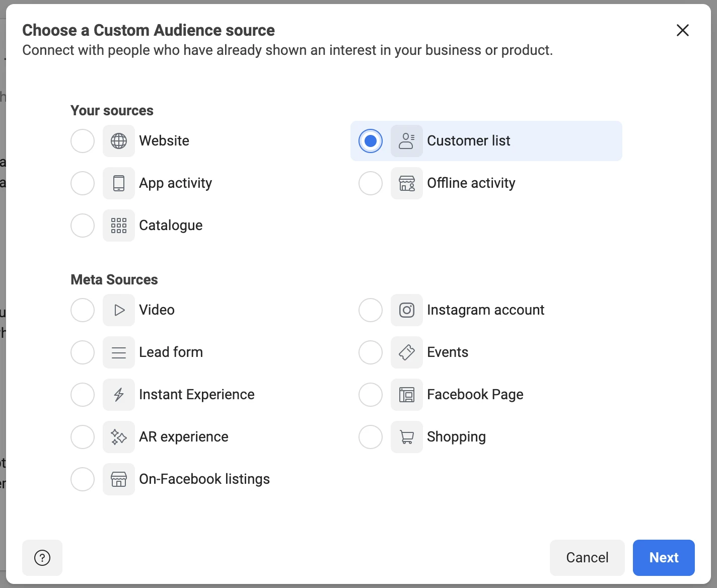The image size is (717, 588).
Task: Click the storefront icon for Offline activity
Action: click(x=407, y=183)
